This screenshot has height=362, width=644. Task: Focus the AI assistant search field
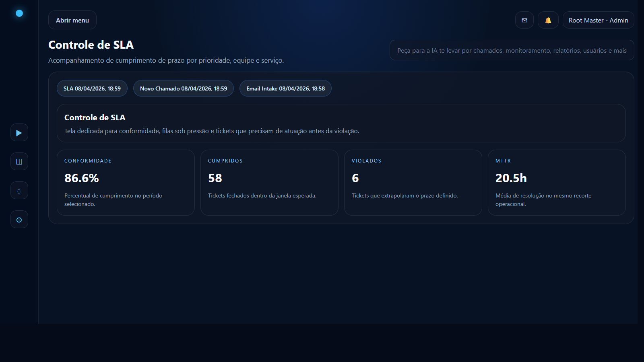(512, 50)
